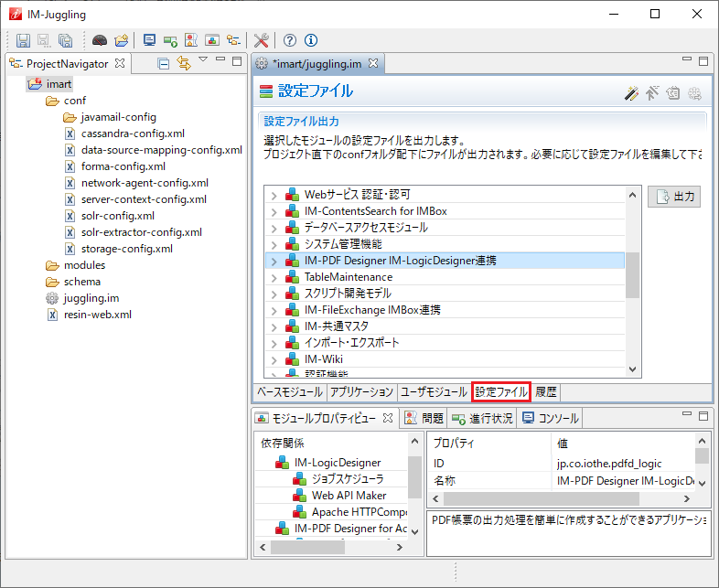Viewport: 719px width, 588px height.
Task: Expand IM-共通マスタ module
Action: coord(274,327)
